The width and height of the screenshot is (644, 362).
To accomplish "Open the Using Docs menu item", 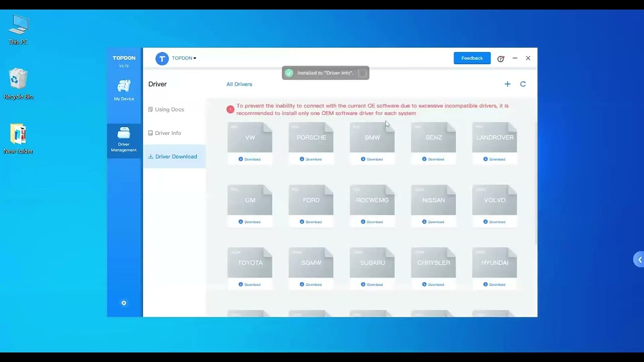I will (x=174, y=110).
